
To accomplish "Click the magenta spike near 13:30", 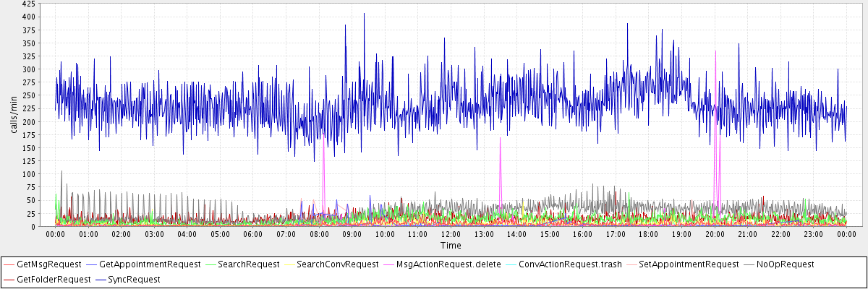I will click(500, 139).
